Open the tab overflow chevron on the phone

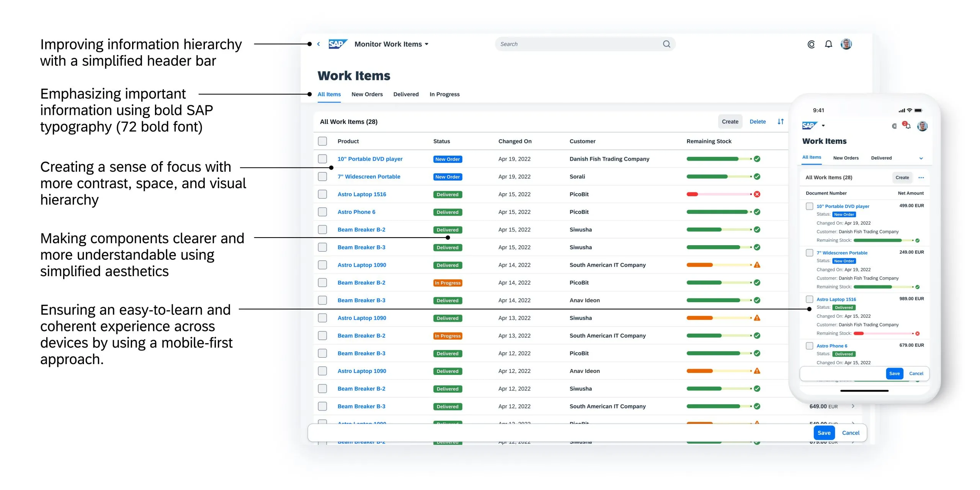[921, 158]
